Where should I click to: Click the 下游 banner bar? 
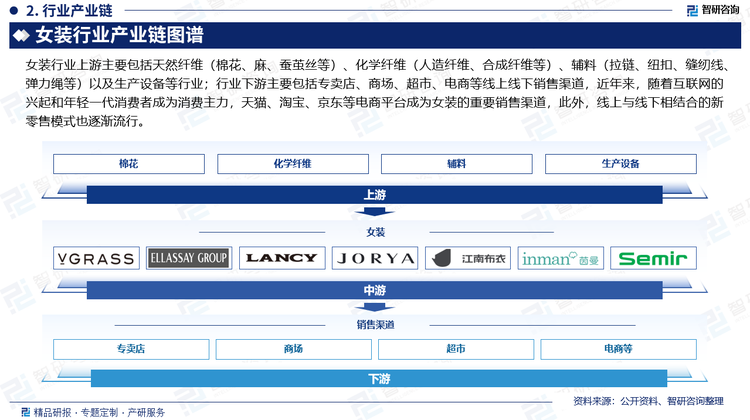pos(379,378)
